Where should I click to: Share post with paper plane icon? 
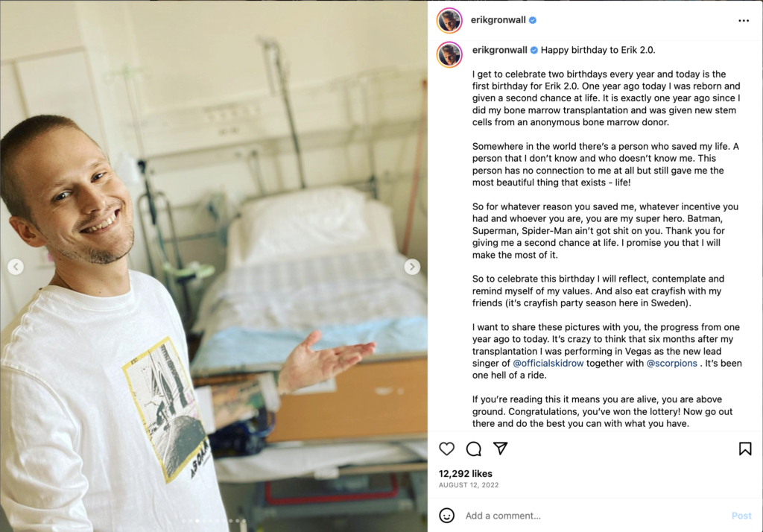pyautogui.click(x=500, y=449)
